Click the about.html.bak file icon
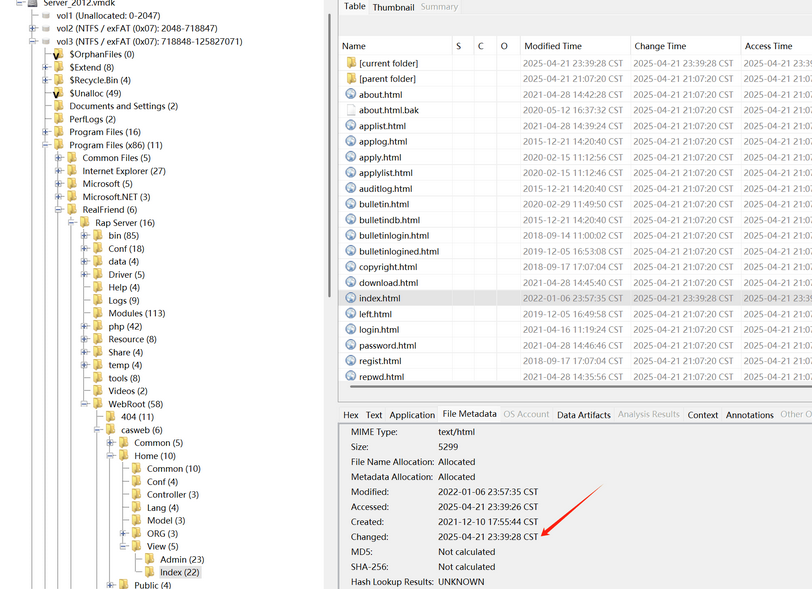Viewport: 812px width, 590px height. (350, 110)
